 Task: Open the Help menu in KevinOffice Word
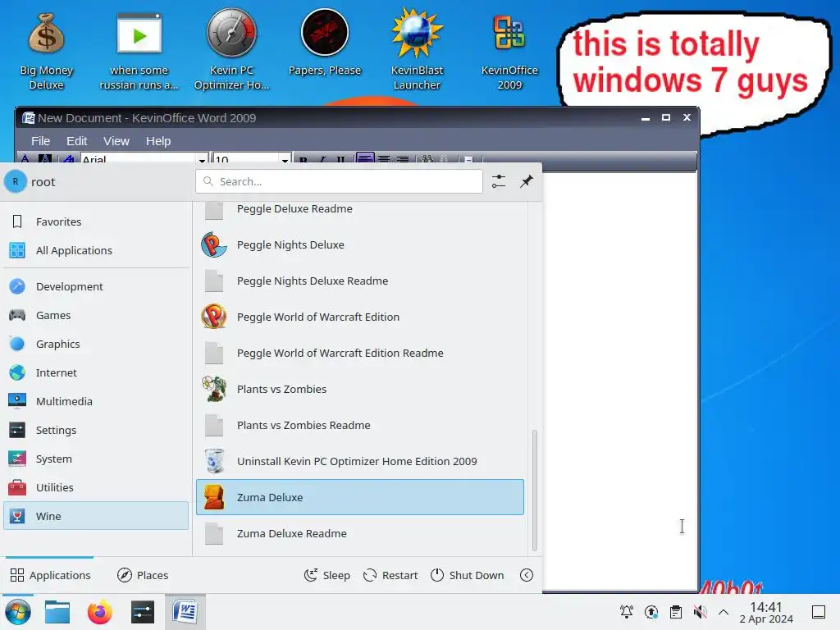click(158, 141)
